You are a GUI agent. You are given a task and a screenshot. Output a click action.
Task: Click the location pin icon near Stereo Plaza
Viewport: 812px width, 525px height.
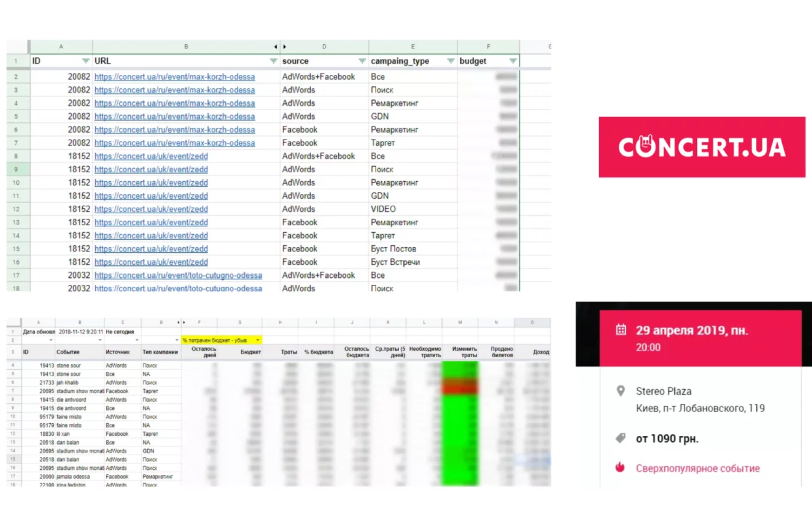pos(621,391)
